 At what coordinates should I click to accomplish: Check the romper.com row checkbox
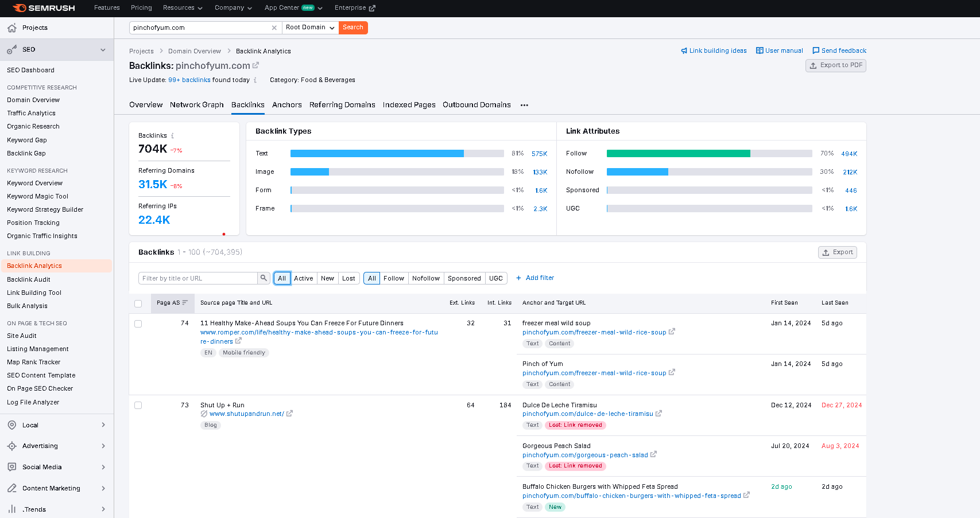point(138,324)
